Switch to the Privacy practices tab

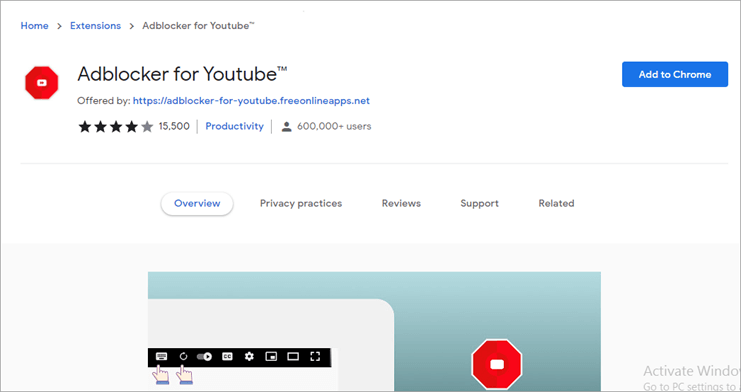[x=301, y=203]
